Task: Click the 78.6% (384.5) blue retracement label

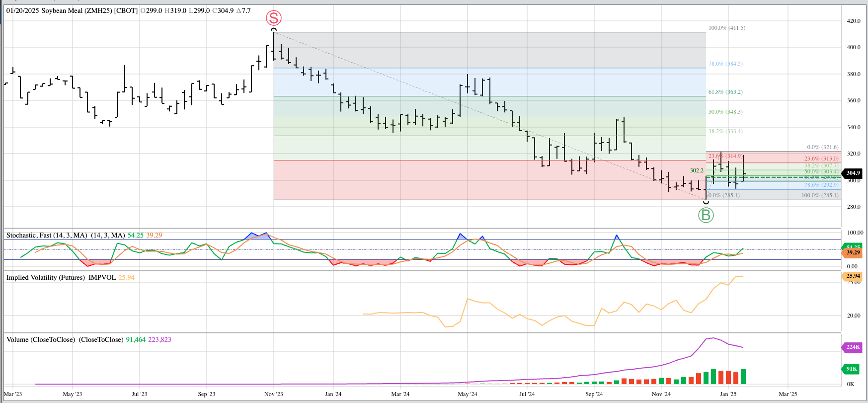Action: point(725,64)
